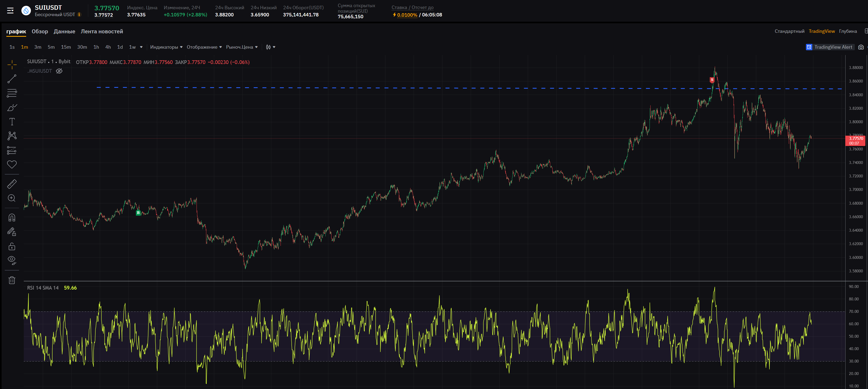Select the trend line drawing tool

[x=12, y=79]
